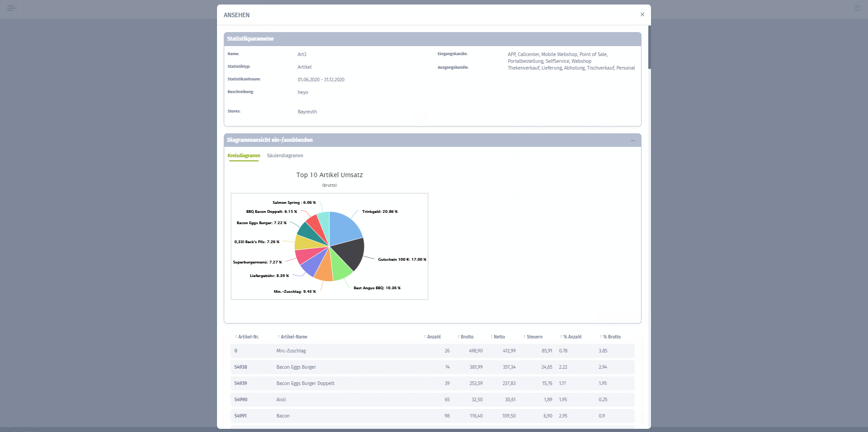Select the Bacon Eggs Burger Doppelt row name
This screenshot has height=432, width=868.
pos(306,383)
